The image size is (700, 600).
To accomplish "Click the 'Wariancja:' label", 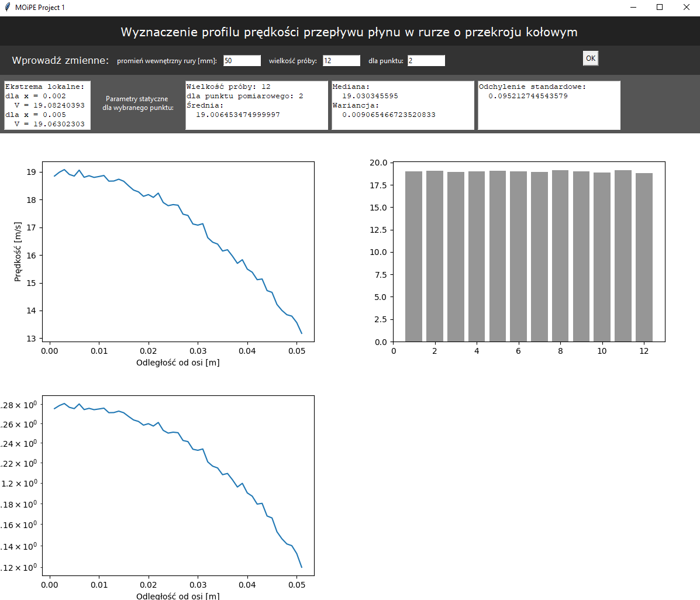I will pyautogui.click(x=356, y=105).
